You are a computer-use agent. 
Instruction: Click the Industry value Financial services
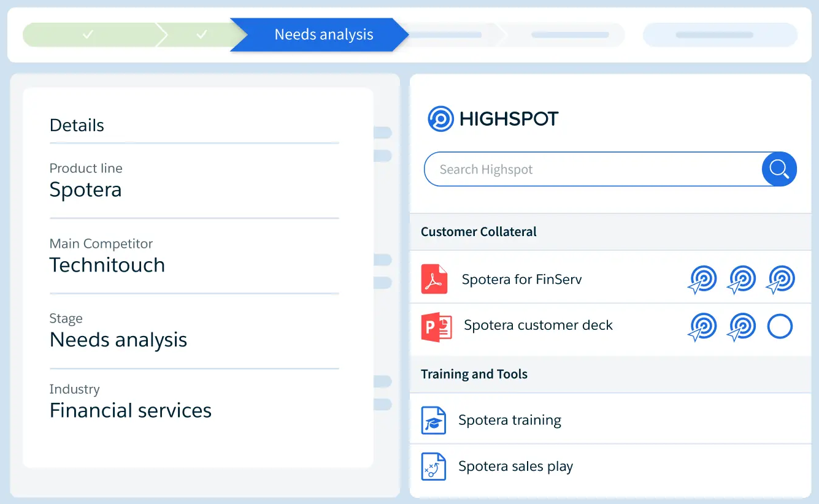coord(131,410)
